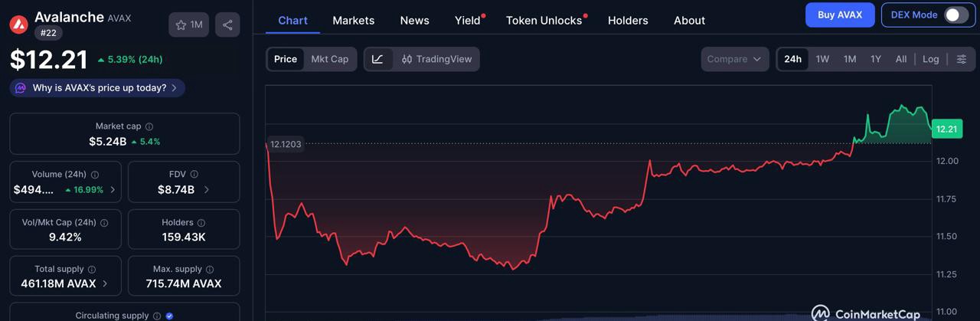Select the 1Y time range

pyautogui.click(x=876, y=59)
